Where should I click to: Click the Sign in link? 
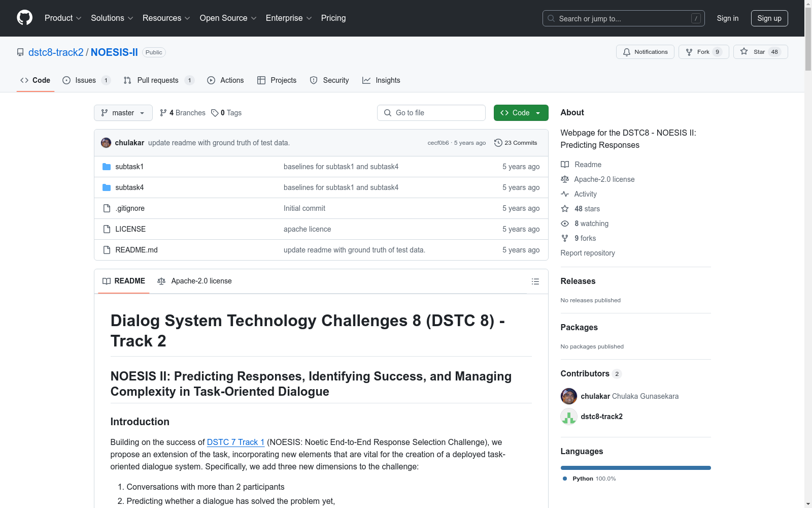click(x=728, y=18)
